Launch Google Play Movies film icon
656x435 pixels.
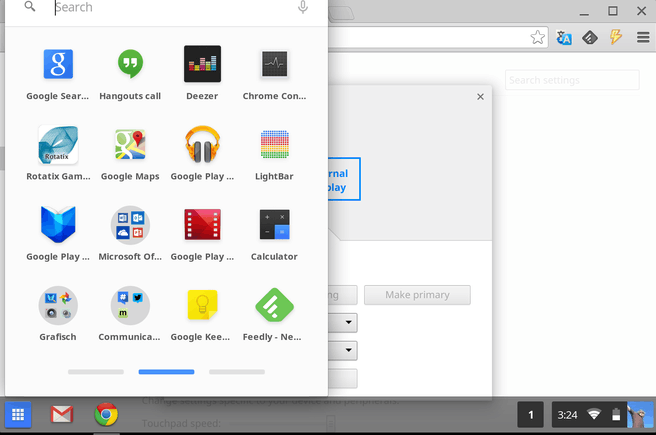coord(202,225)
